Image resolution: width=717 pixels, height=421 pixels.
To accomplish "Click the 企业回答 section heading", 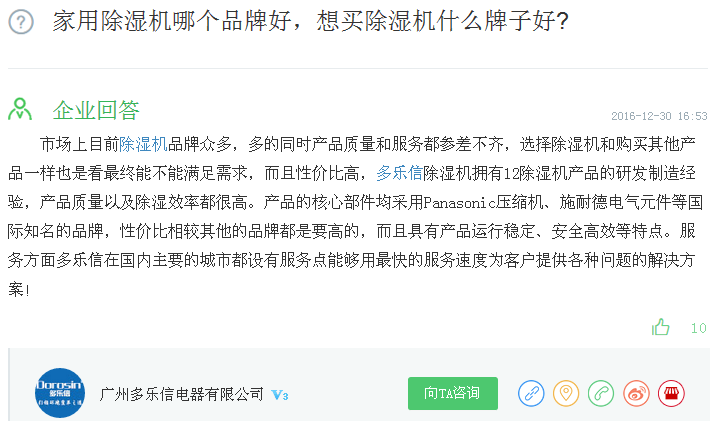I will click(x=96, y=110).
